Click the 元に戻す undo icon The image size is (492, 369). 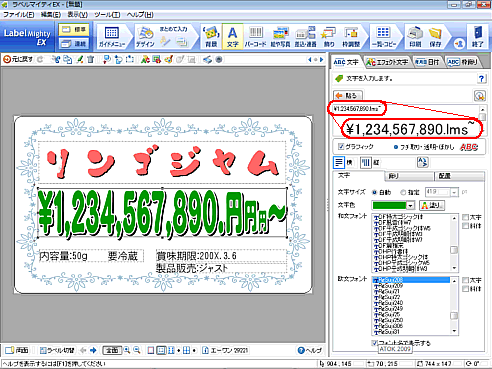(x=18, y=60)
